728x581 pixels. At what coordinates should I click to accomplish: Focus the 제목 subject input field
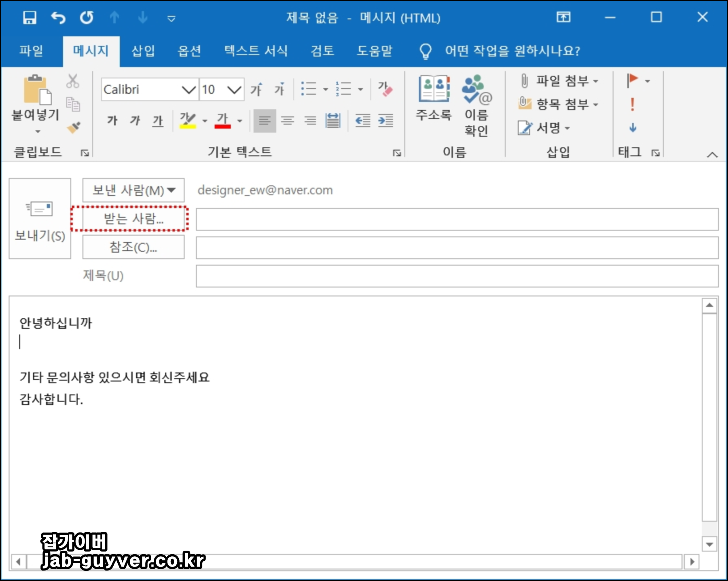(x=457, y=276)
